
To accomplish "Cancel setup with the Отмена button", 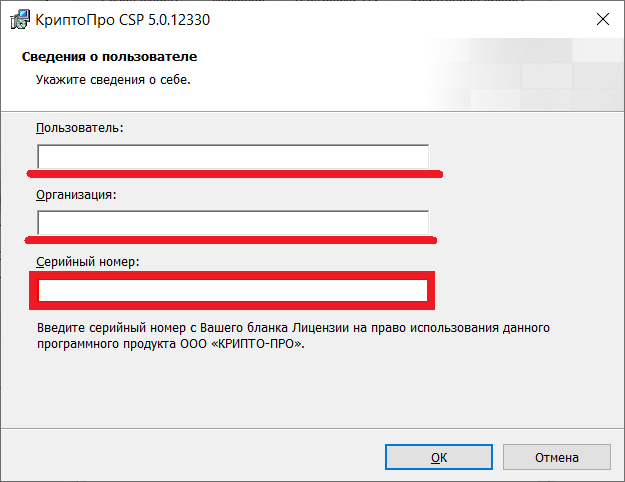I will 556,457.
